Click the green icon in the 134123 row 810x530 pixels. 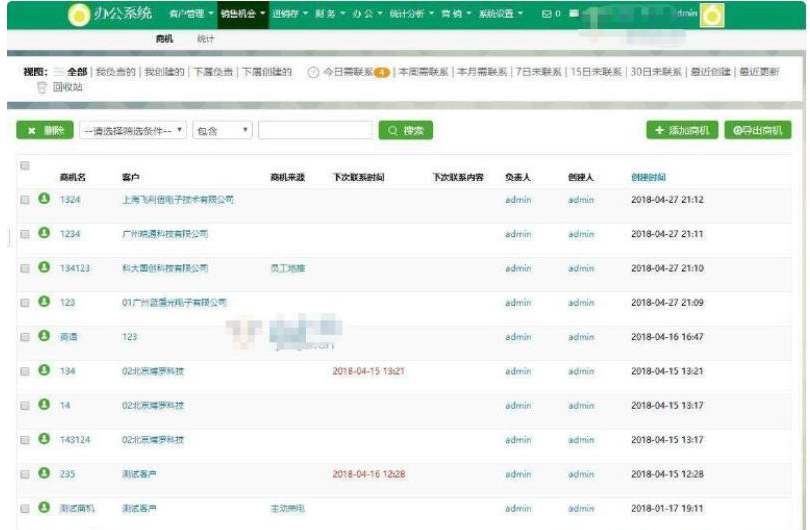[x=44, y=268]
